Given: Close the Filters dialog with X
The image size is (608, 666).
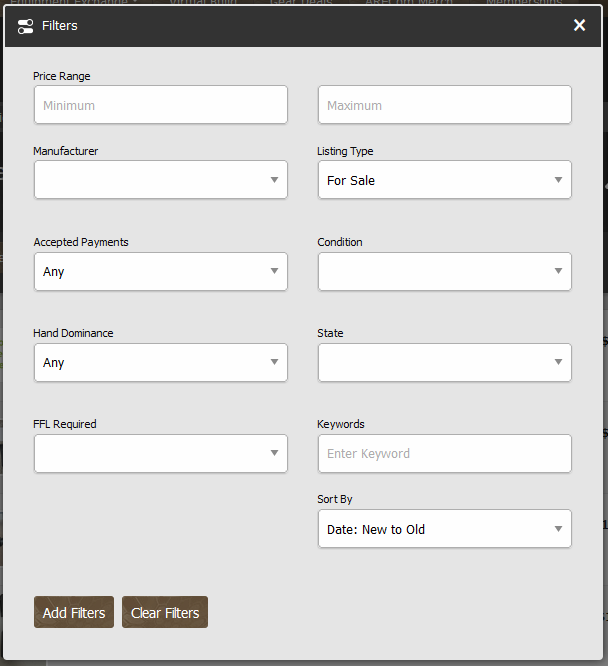Looking at the screenshot, I should click(579, 25).
